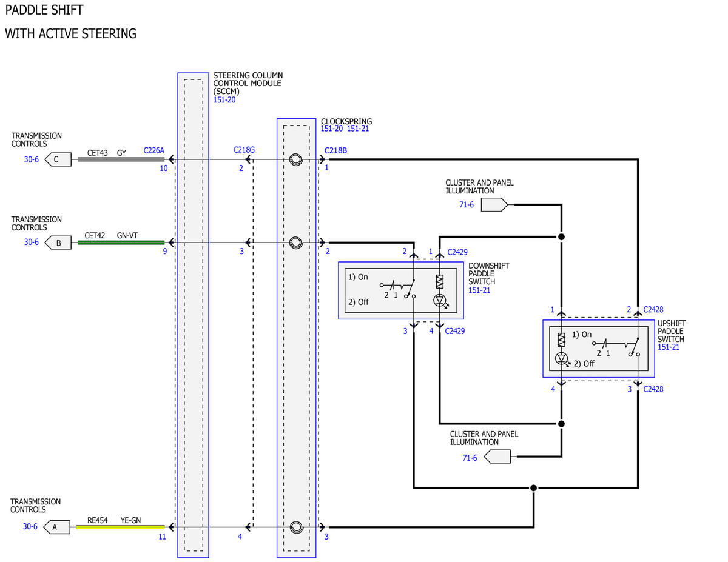Click '2) Off' text in downshift switch
Screen dimensions: 728x562
[359, 302]
